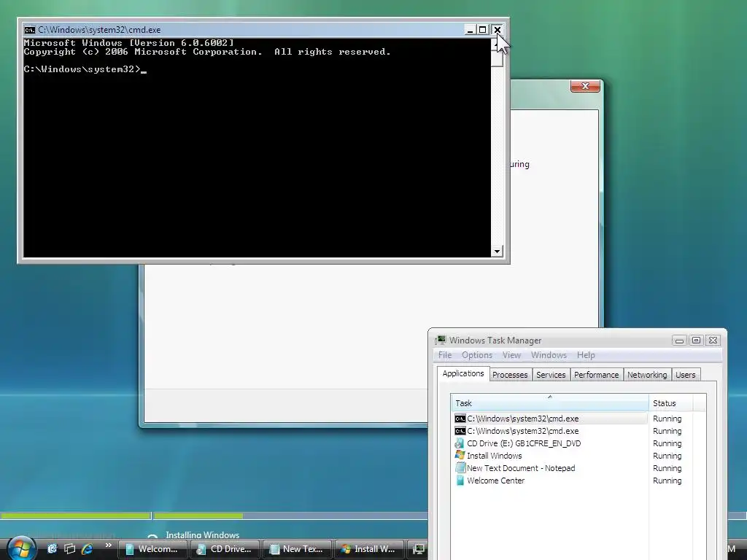Open Windows menu in Task Manager
The image size is (747, 560).
549,355
